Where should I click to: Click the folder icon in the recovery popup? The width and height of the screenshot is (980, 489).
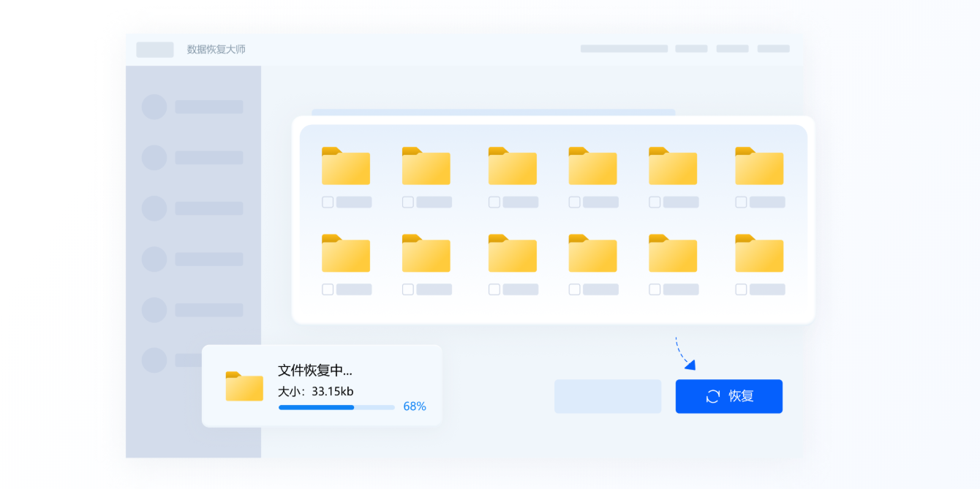click(x=244, y=387)
